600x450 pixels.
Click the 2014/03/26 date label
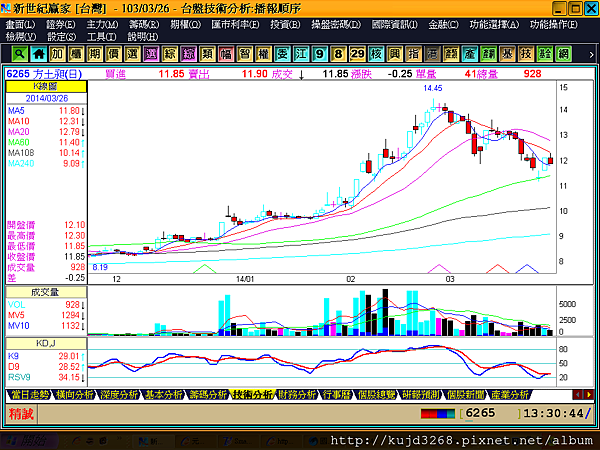[47, 98]
